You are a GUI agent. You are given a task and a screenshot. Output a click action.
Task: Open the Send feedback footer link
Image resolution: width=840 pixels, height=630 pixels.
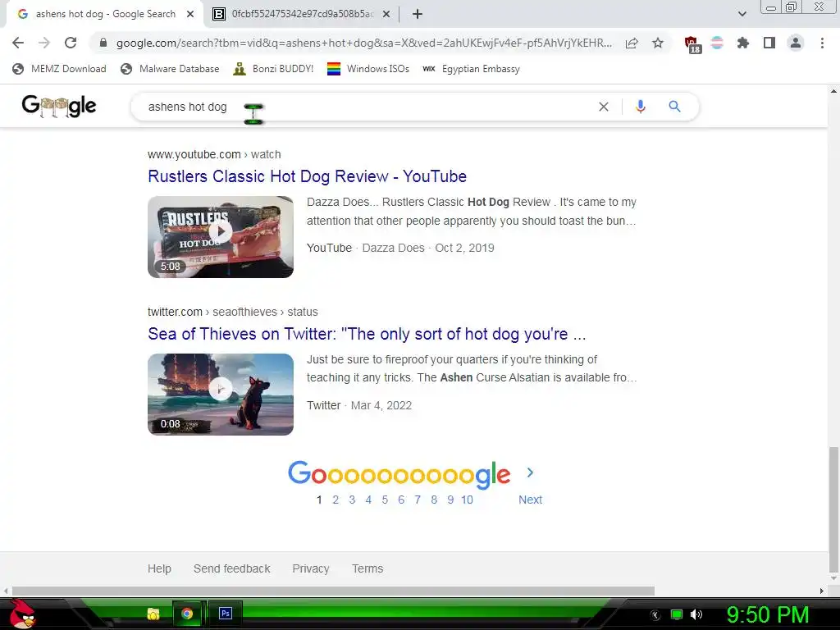pyautogui.click(x=232, y=568)
